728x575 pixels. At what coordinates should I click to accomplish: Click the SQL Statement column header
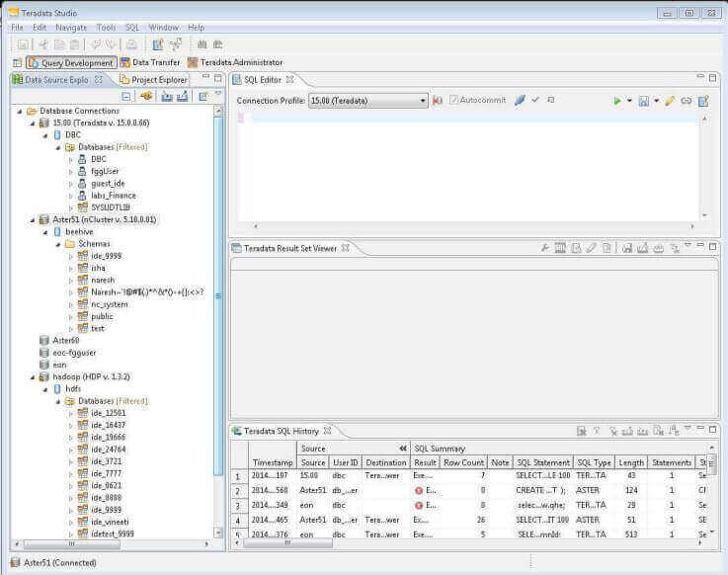543,462
